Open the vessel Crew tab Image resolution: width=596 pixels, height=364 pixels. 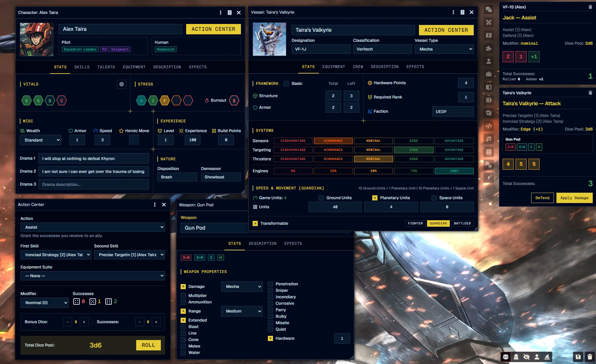point(358,67)
